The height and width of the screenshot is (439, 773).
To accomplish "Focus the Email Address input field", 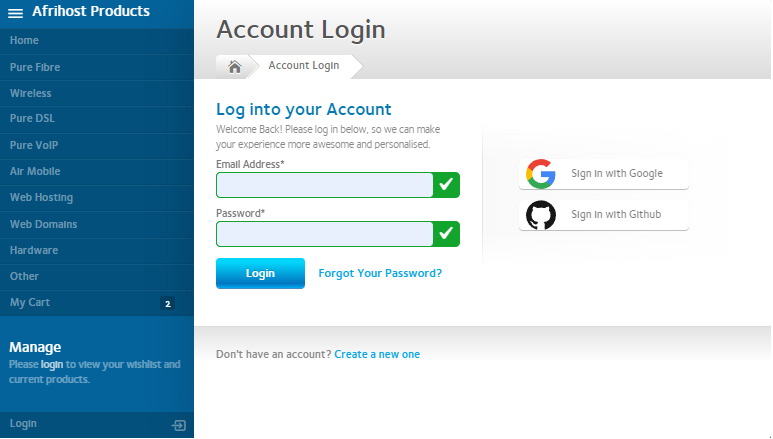I will coord(324,185).
